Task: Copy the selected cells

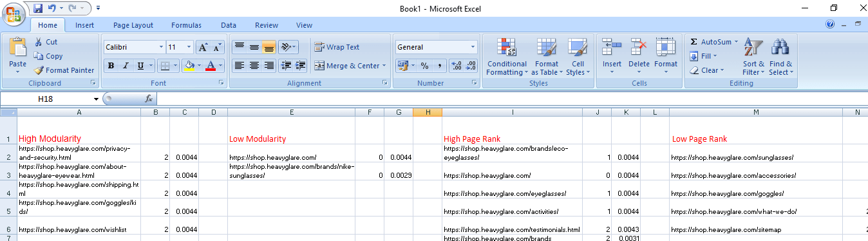Action: 49,56
